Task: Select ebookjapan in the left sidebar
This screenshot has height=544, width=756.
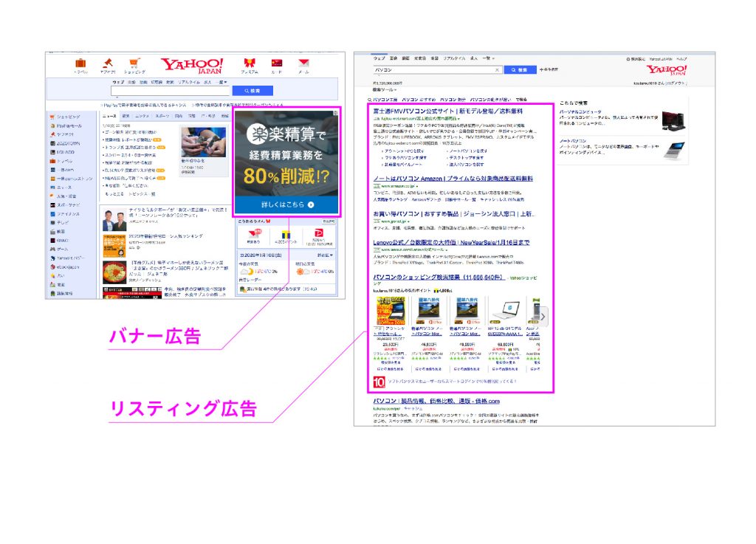Action: (x=65, y=267)
